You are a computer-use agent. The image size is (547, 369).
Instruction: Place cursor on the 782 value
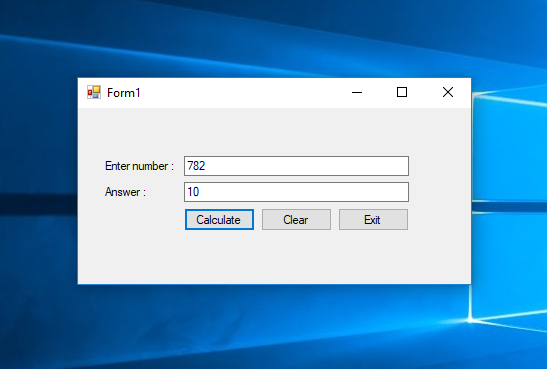click(196, 166)
